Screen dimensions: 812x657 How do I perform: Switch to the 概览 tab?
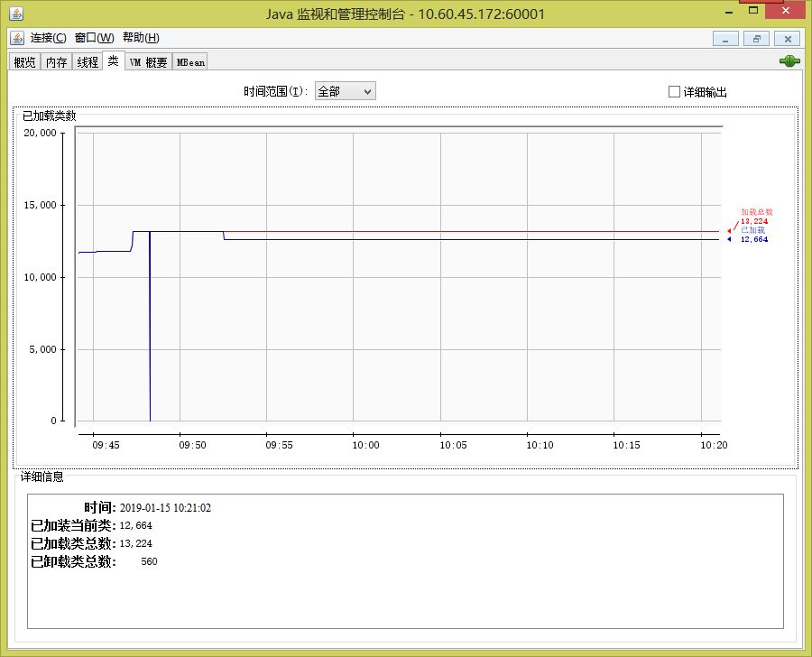click(25, 62)
